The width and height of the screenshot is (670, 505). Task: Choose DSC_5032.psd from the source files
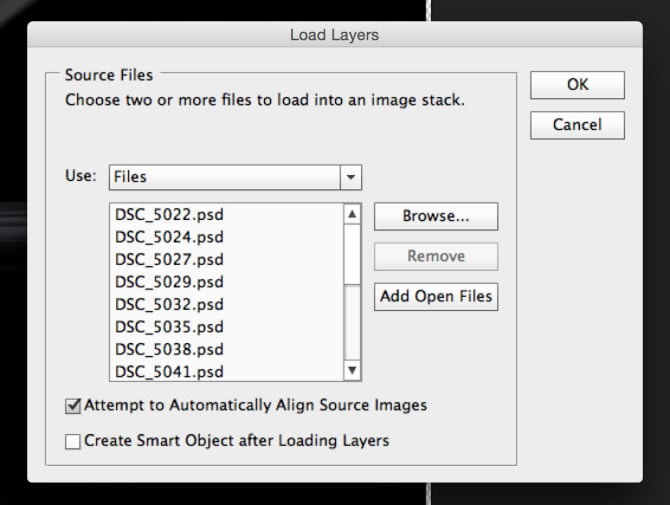169,304
